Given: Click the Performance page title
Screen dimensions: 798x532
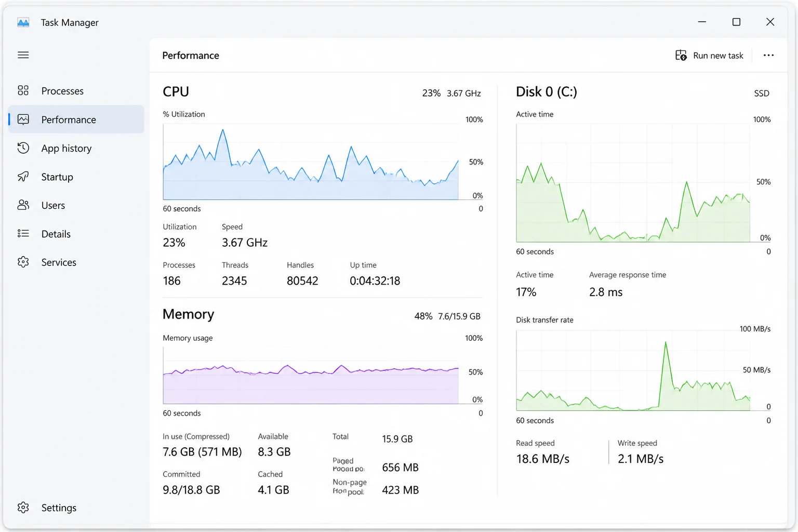Looking at the screenshot, I should point(191,56).
